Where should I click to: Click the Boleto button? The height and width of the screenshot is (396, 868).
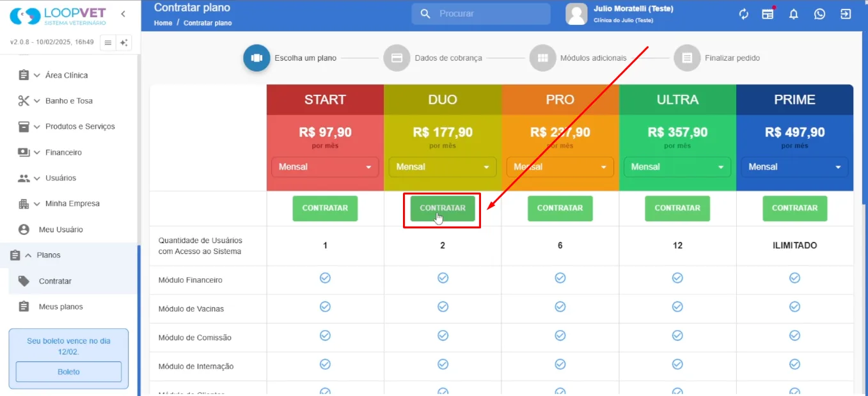pos(68,372)
